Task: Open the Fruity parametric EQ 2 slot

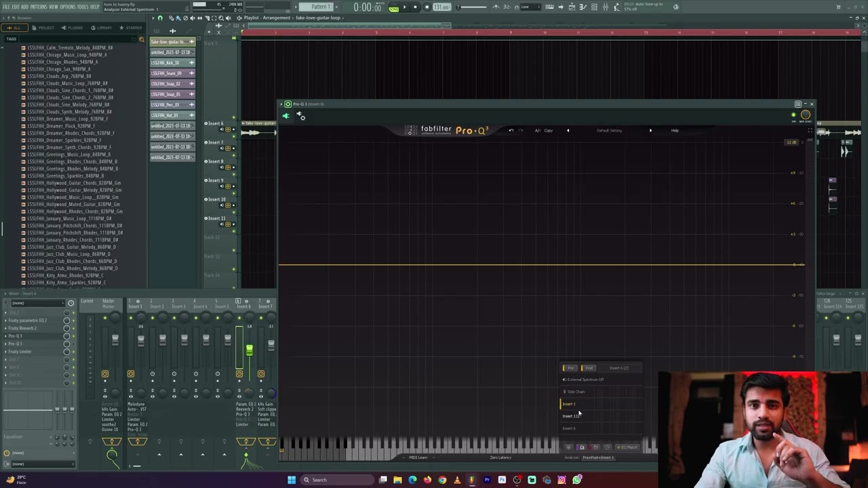Action: (28, 320)
